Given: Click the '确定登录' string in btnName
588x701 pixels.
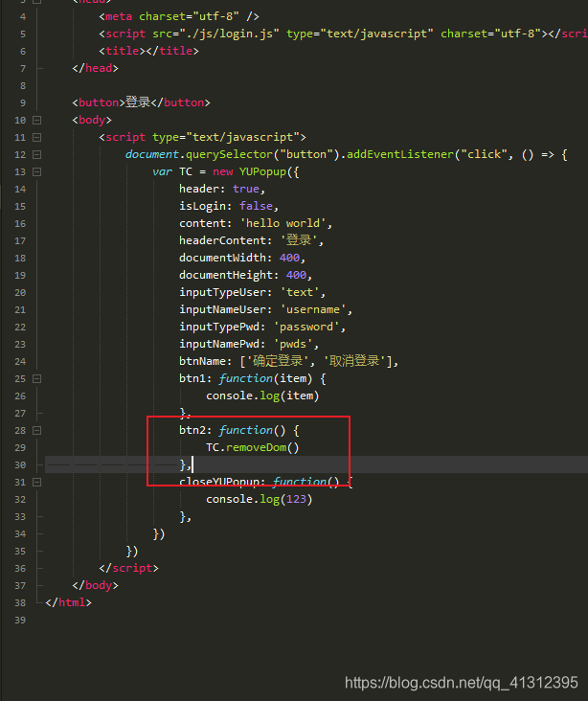Looking at the screenshot, I should pyautogui.click(x=277, y=361).
